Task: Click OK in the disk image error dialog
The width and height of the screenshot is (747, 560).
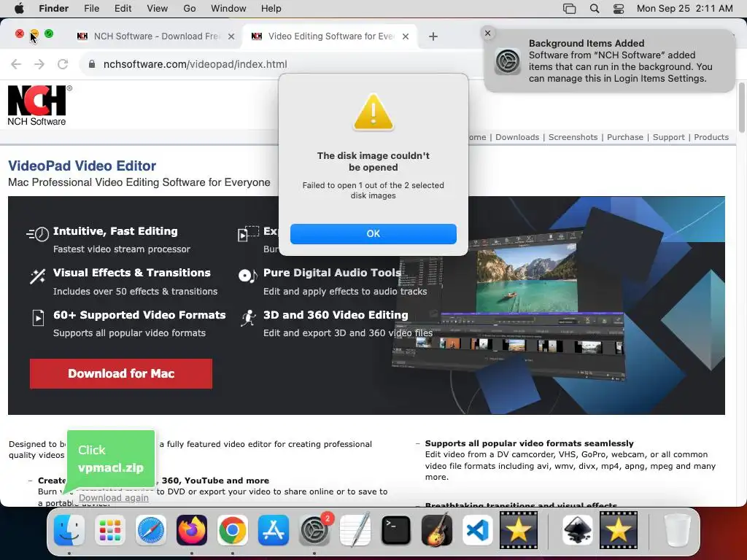Action: tap(373, 234)
